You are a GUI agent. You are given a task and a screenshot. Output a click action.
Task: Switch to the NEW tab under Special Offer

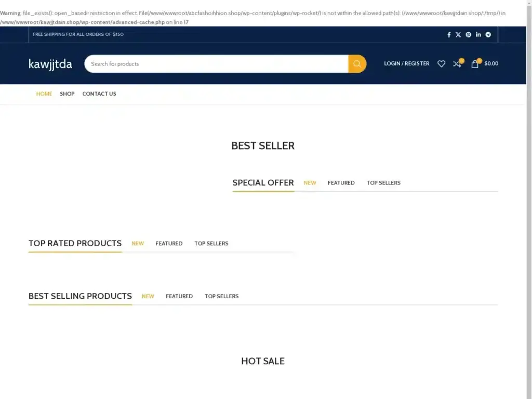tap(310, 182)
